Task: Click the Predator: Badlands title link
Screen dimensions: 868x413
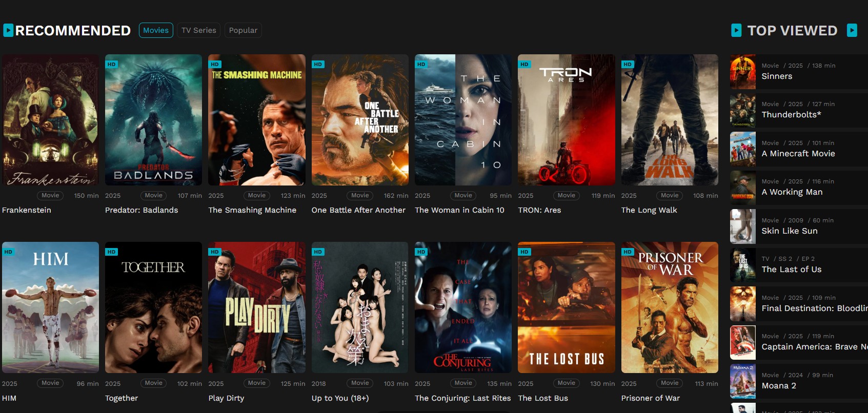Action: [142, 210]
